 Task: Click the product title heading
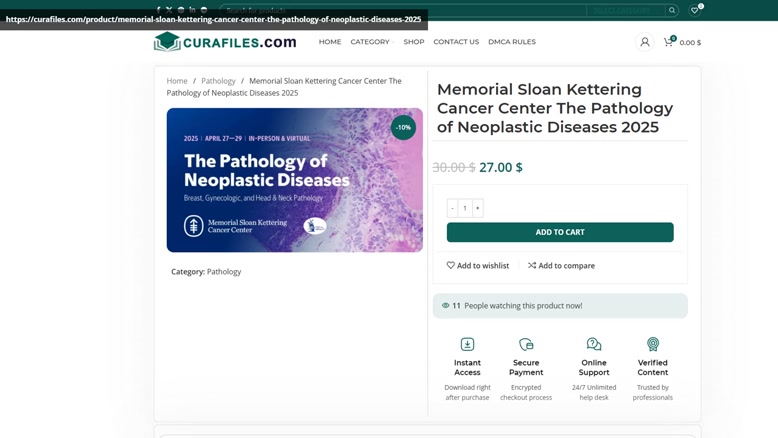(555, 108)
